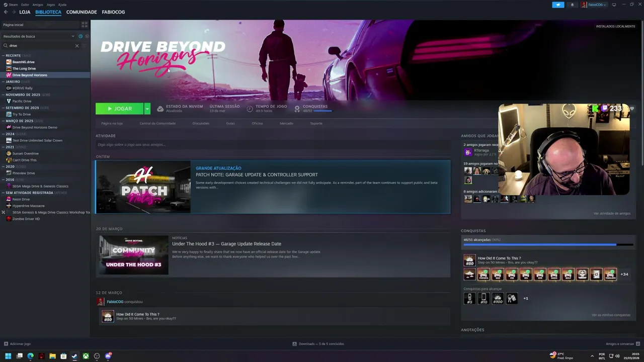Select #DRIVE Rally in the library

click(22, 88)
